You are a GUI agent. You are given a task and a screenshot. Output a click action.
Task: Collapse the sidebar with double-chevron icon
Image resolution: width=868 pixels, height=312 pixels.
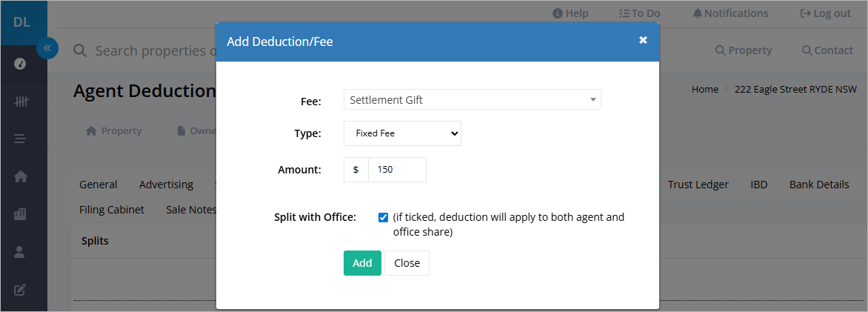point(47,48)
